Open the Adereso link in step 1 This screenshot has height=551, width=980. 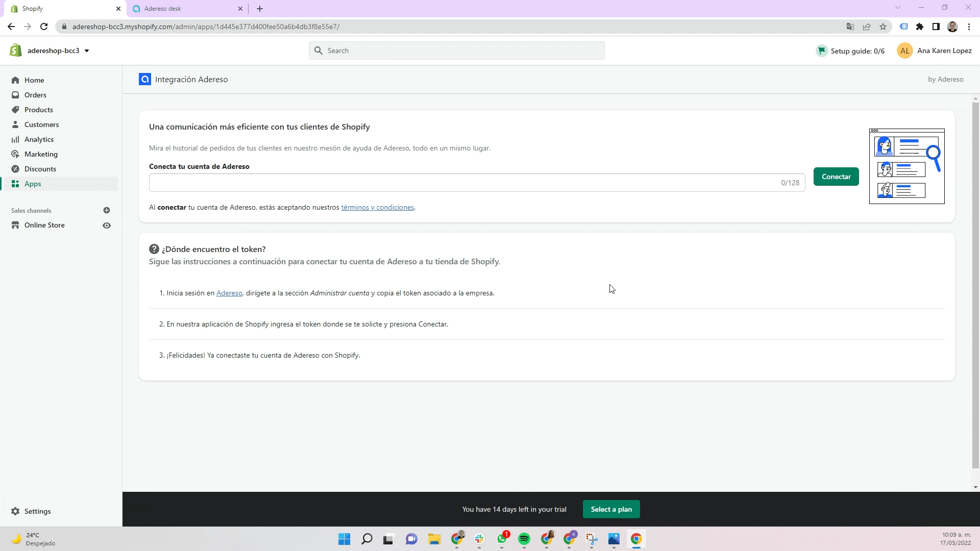point(229,293)
